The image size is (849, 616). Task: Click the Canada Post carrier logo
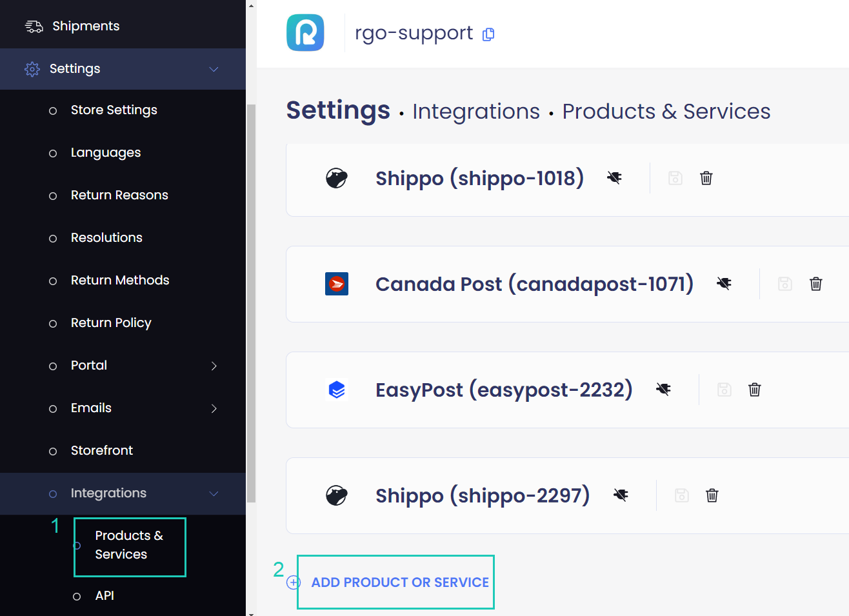[337, 284]
